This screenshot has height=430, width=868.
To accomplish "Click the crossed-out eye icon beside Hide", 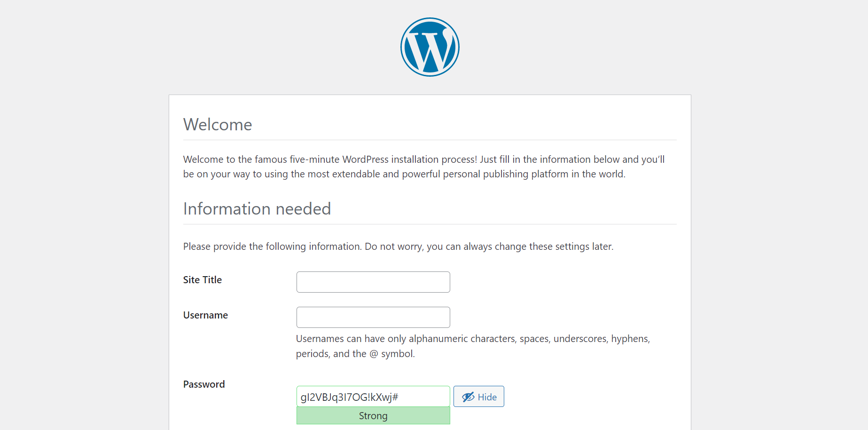I will click(x=468, y=397).
